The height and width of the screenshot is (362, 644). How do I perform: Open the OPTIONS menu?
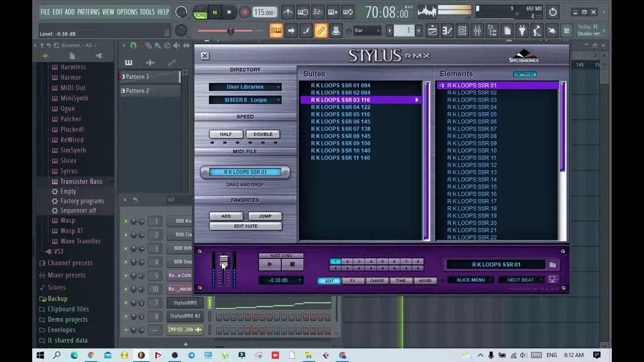[127, 12]
